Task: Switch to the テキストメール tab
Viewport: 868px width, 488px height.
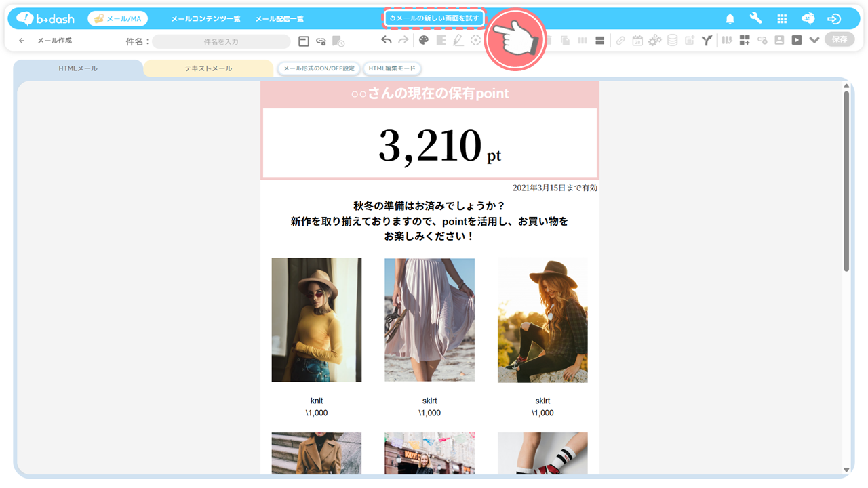Action: 209,68
